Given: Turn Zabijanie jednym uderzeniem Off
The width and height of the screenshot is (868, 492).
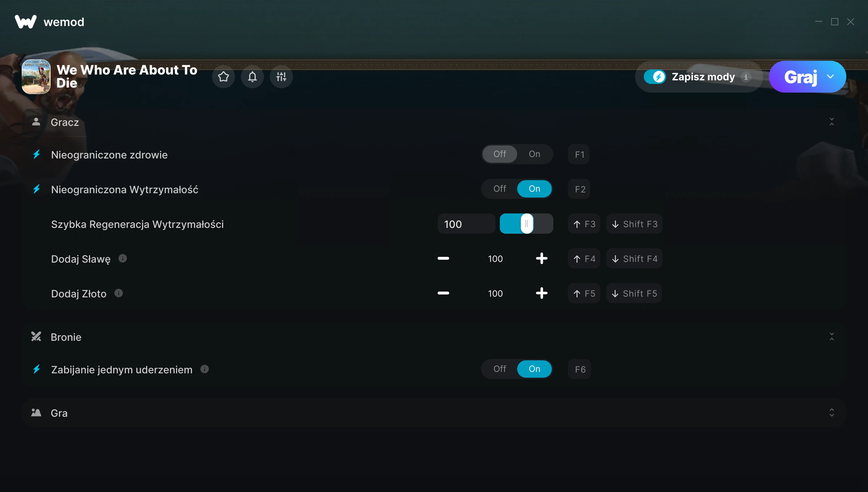Looking at the screenshot, I should click(x=499, y=369).
